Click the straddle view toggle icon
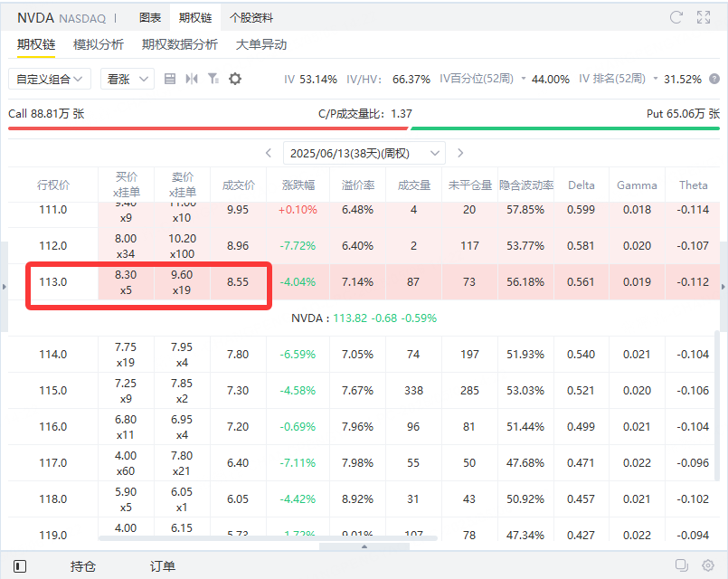728x579 pixels. click(x=192, y=79)
